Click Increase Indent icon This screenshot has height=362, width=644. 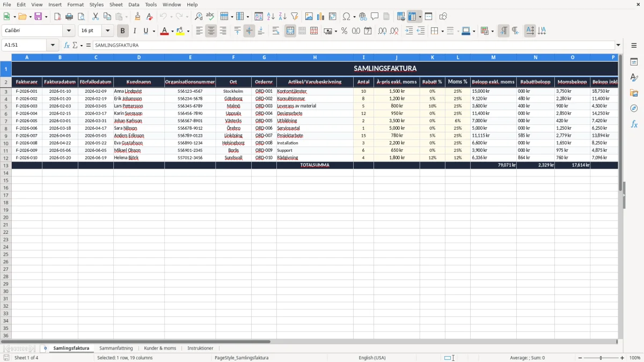409,31
